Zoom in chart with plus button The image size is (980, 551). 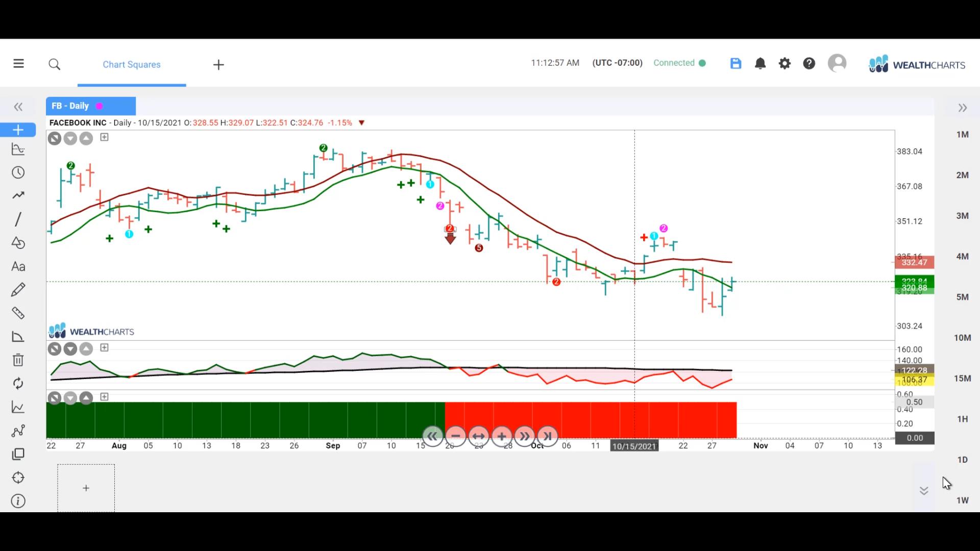click(x=501, y=436)
